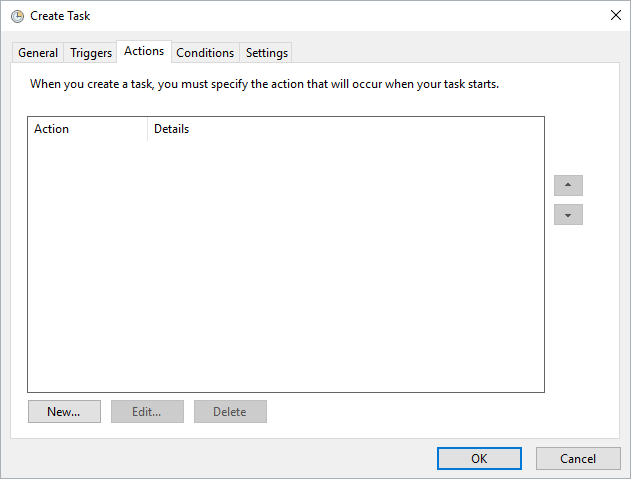This screenshot has width=631, height=479.
Task: Click the Edit... button
Action: [x=147, y=411]
